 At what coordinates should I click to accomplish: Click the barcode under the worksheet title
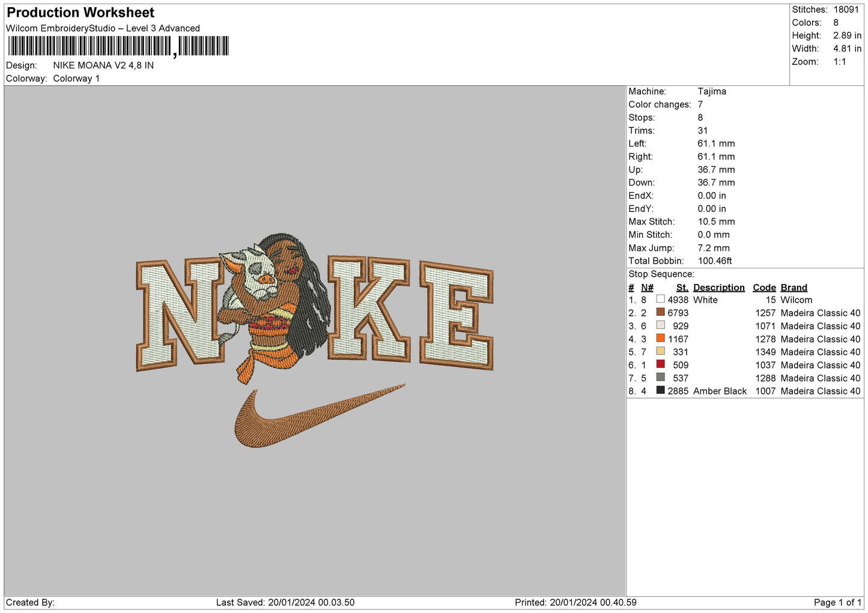click(118, 46)
